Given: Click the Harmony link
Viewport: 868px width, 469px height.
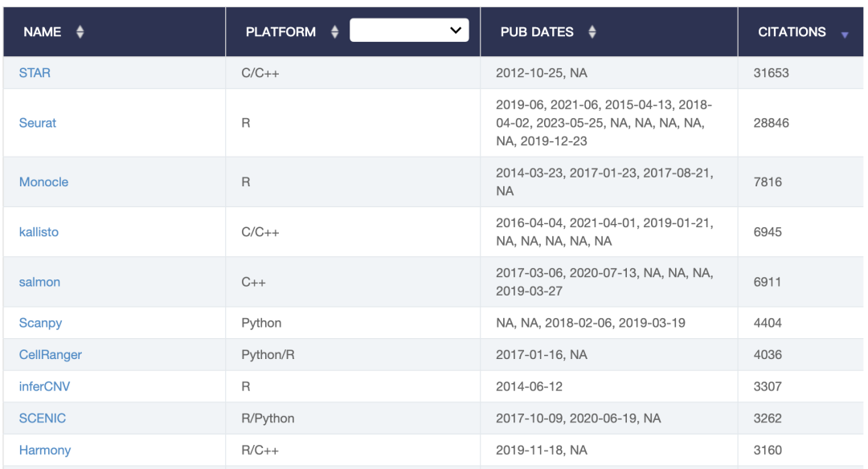Looking at the screenshot, I should point(44,451).
